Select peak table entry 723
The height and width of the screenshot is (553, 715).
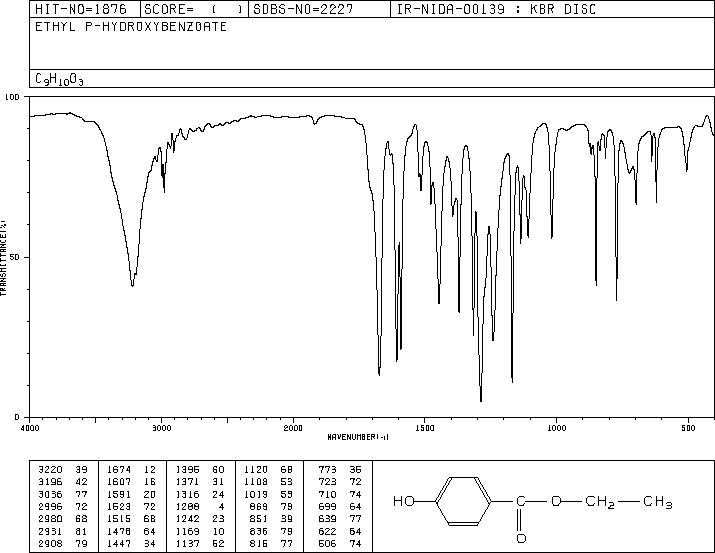pos(327,481)
